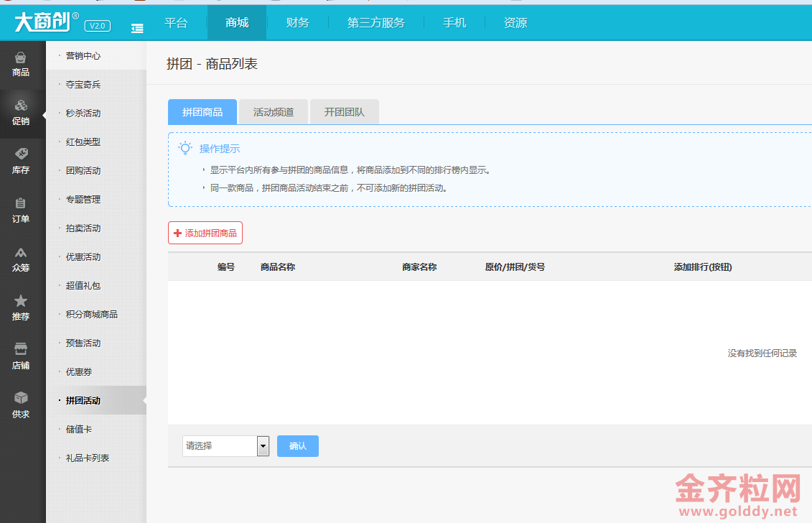Collapse the sidebar using the menu toggle icon
812x523 pixels.
(x=137, y=27)
